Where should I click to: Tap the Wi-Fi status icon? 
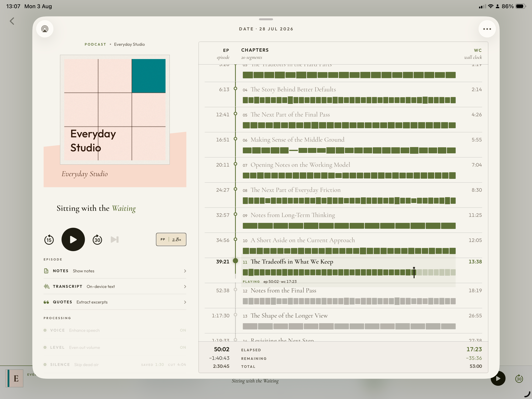coord(490,6)
